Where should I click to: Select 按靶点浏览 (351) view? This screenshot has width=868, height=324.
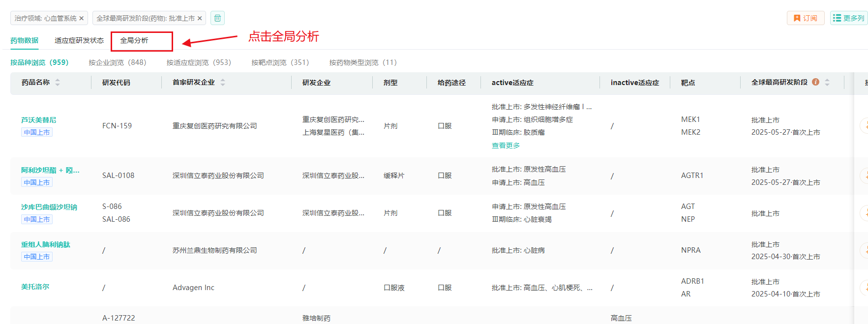click(280, 62)
